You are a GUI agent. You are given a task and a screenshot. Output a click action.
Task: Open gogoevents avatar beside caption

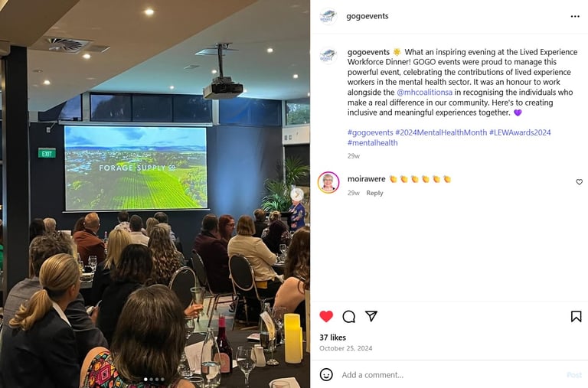(x=328, y=56)
